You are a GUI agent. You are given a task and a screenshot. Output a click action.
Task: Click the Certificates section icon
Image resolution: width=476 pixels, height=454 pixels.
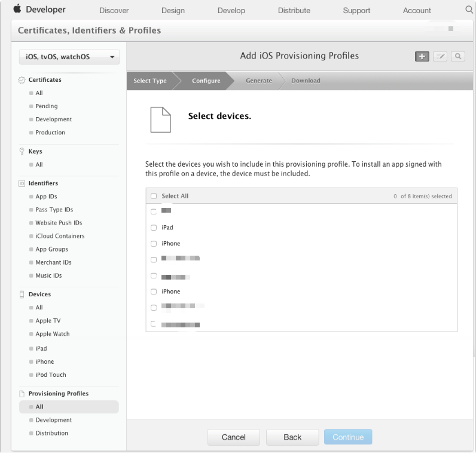click(22, 80)
